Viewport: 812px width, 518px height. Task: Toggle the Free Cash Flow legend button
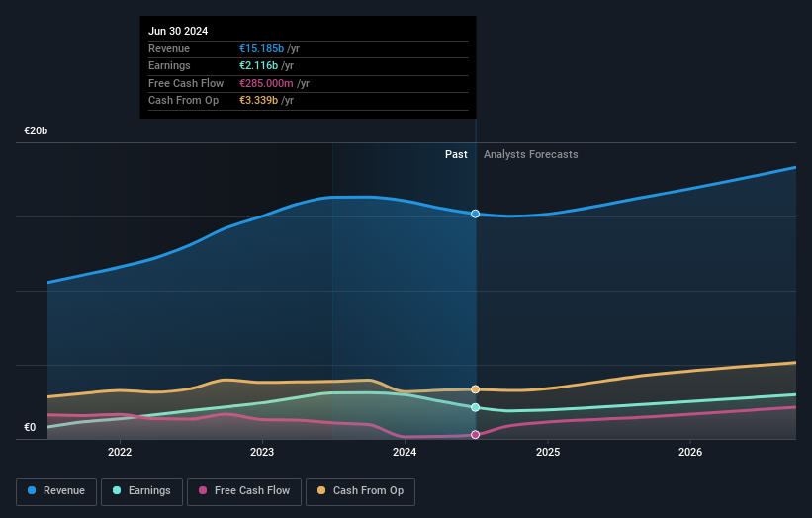point(244,491)
